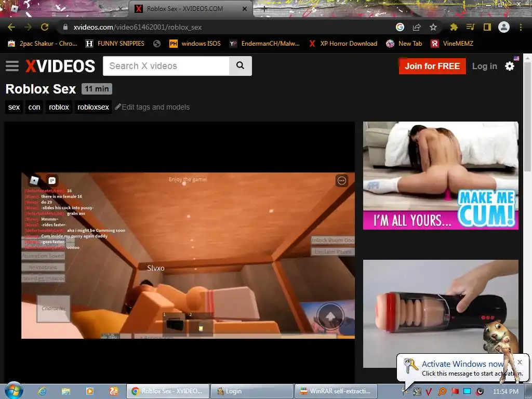Open the site settings gear
Screen dimensions: 532x399
point(510,66)
